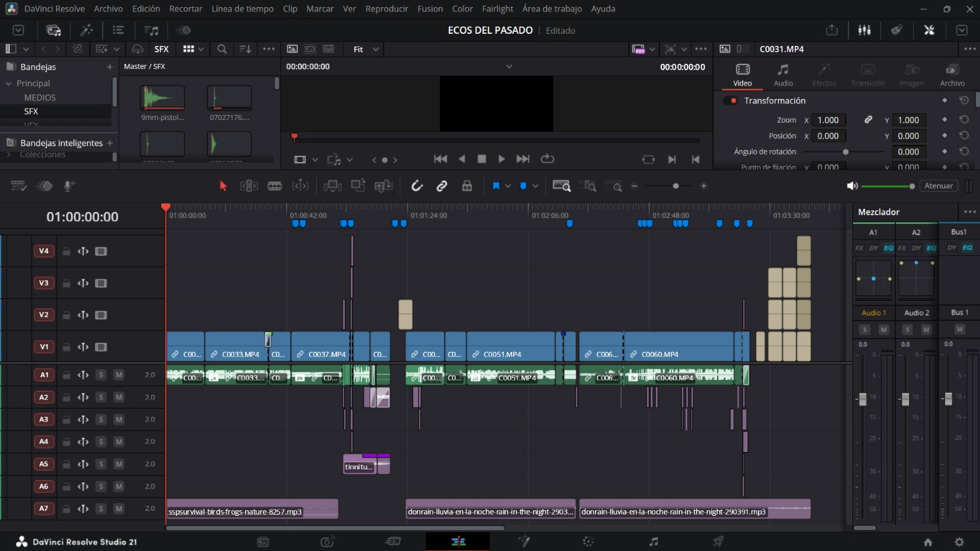Adjust the rotation angle slider
The image size is (980, 551).
(x=844, y=152)
